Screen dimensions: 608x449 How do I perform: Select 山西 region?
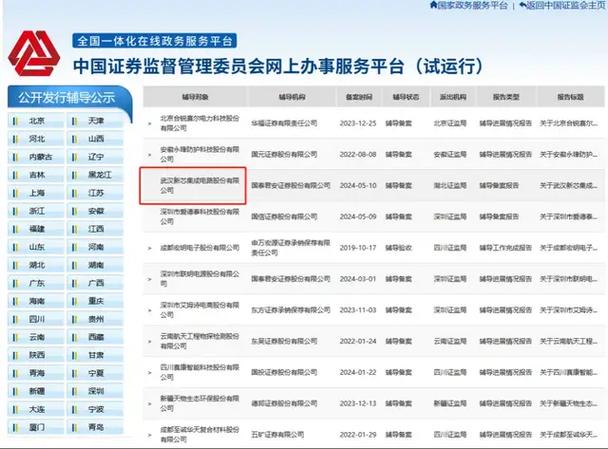coord(95,139)
